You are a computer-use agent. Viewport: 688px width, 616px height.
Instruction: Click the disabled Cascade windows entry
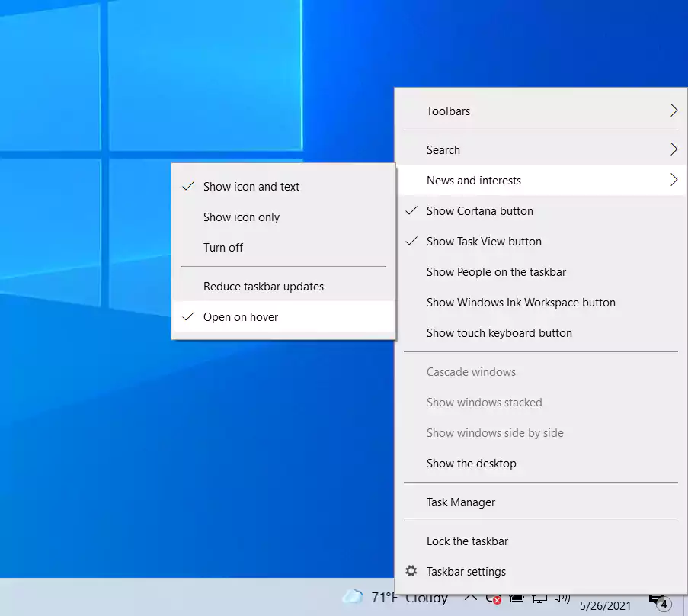[x=541, y=372]
